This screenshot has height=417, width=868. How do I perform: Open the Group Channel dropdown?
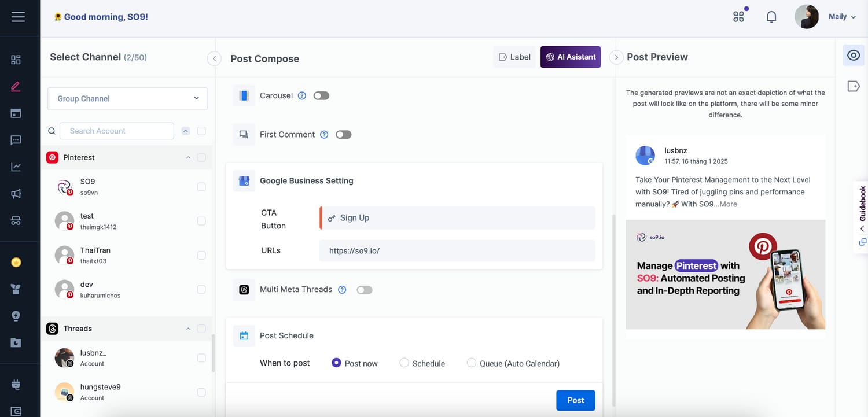click(x=127, y=98)
